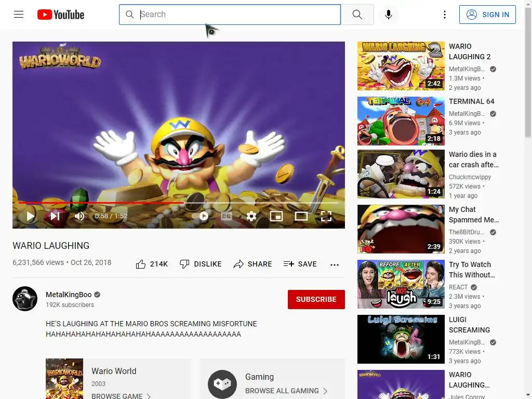Open the MetalKingBoo channel name link

[69, 295]
